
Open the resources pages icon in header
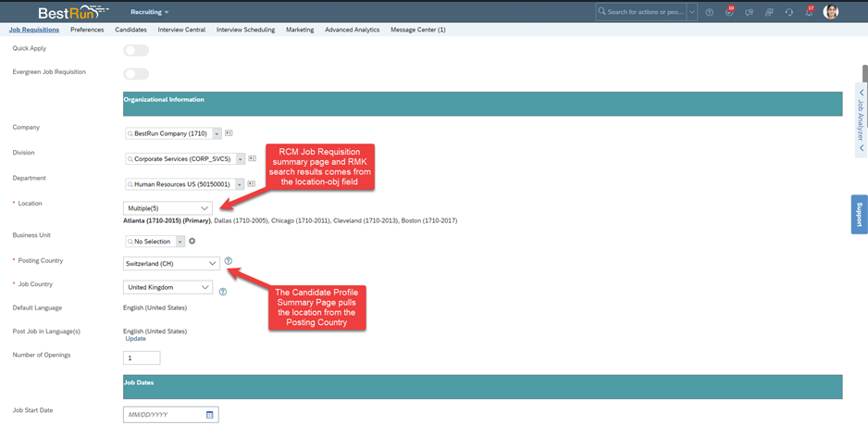pyautogui.click(x=770, y=12)
